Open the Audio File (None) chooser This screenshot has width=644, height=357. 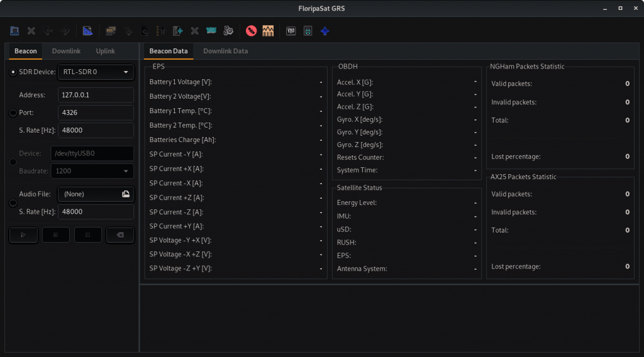click(96, 194)
